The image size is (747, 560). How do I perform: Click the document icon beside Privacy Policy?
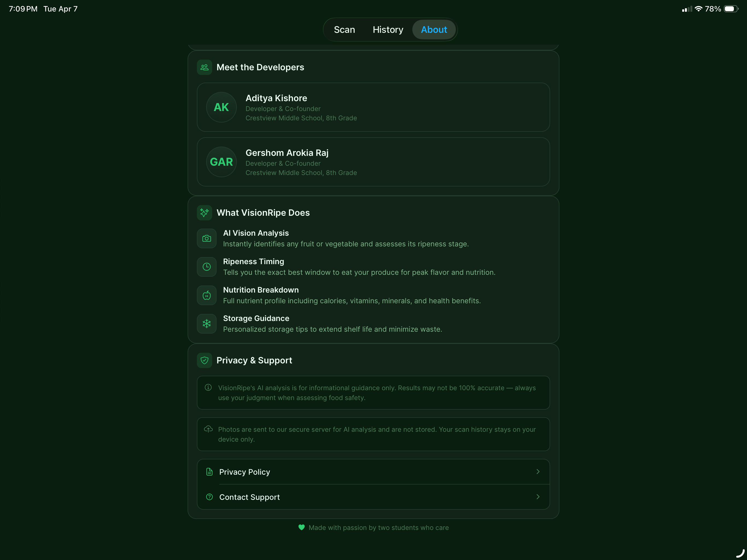pyautogui.click(x=209, y=472)
